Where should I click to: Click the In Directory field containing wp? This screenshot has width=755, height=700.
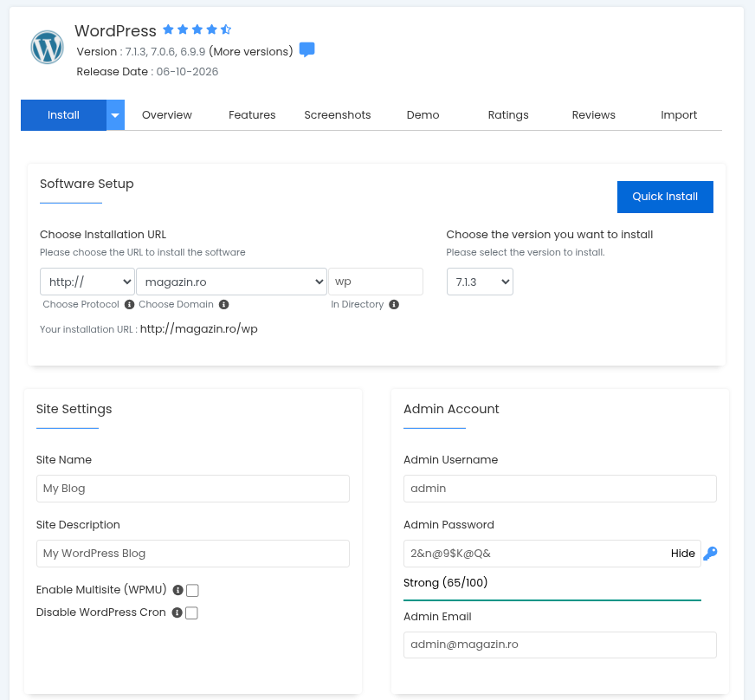376,282
